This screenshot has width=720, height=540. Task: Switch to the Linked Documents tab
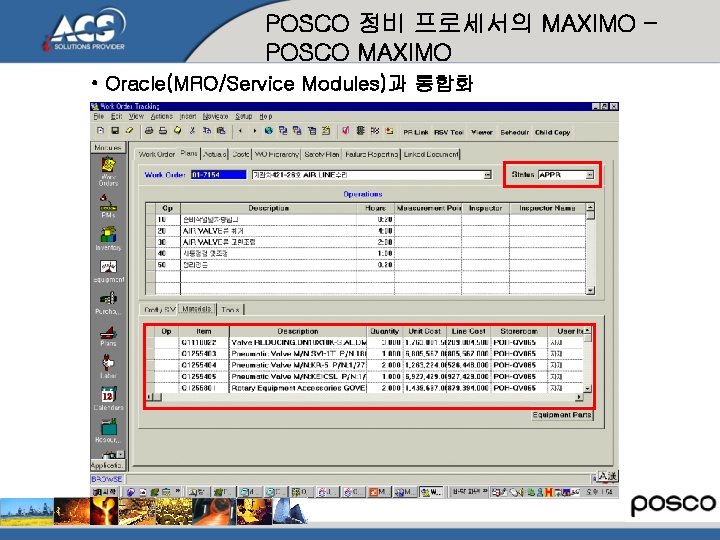click(431, 154)
